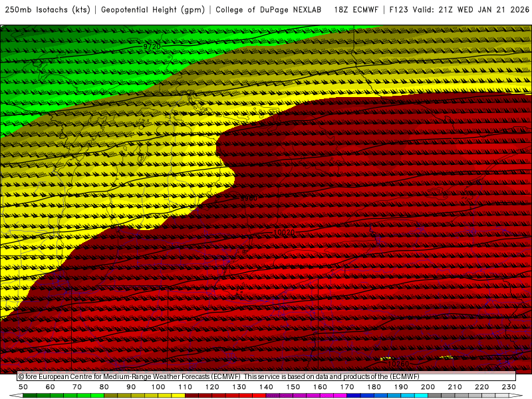This screenshot has width=532, height=399.
Task: Click the 'Geopotential Height (gpm)' title text
Action: [153, 10]
